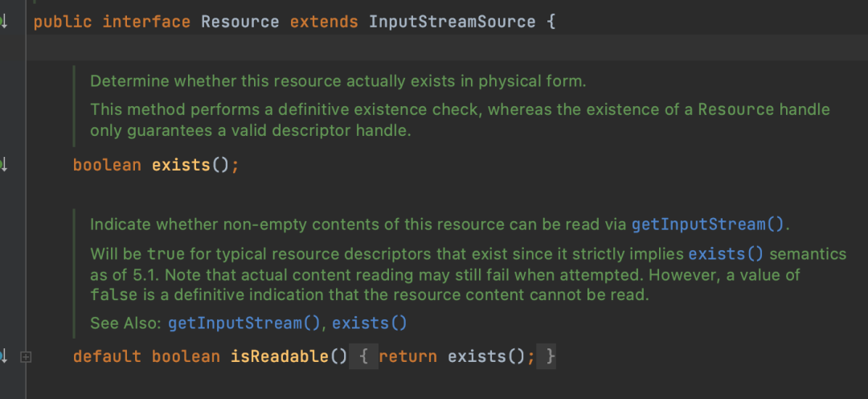
Task: Open the See Also exists() link
Action: [369, 323]
